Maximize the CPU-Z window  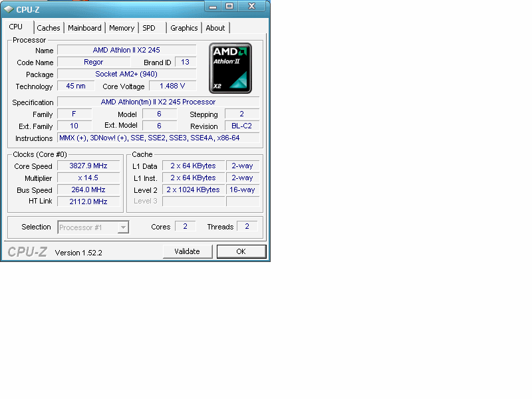229,7
